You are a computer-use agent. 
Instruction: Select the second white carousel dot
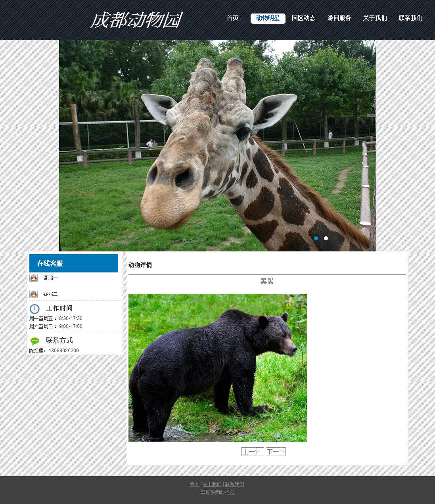tap(326, 238)
